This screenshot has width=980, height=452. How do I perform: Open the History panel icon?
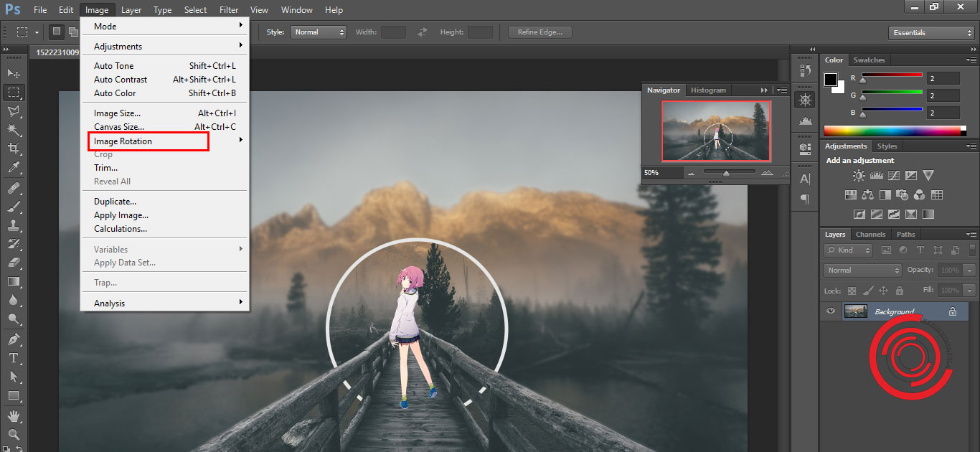click(805, 70)
